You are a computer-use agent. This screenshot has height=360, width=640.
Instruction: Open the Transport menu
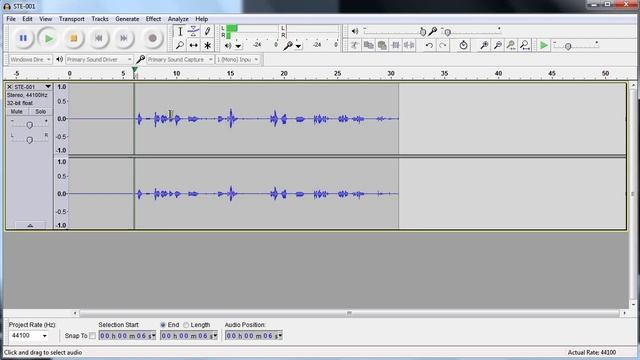(71, 19)
